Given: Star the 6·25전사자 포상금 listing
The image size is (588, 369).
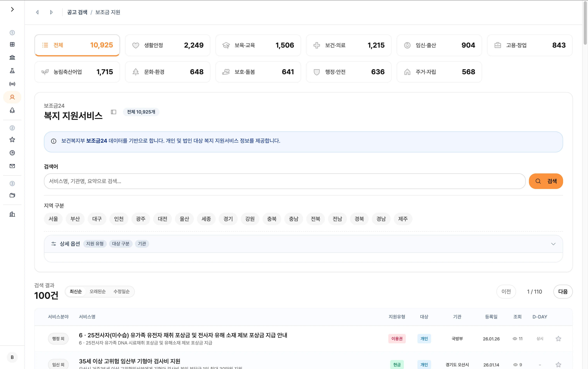Looking at the screenshot, I should tap(558, 339).
